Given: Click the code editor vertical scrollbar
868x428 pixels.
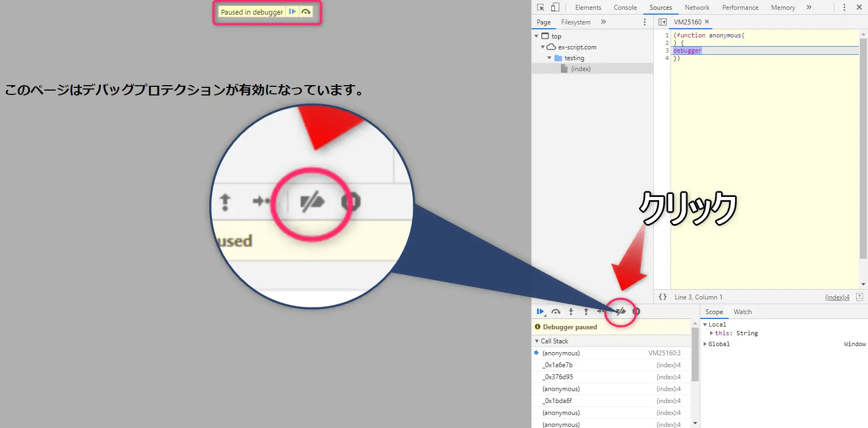Looking at the screenshot, I should pyautogui.click(x=863, y=148).
